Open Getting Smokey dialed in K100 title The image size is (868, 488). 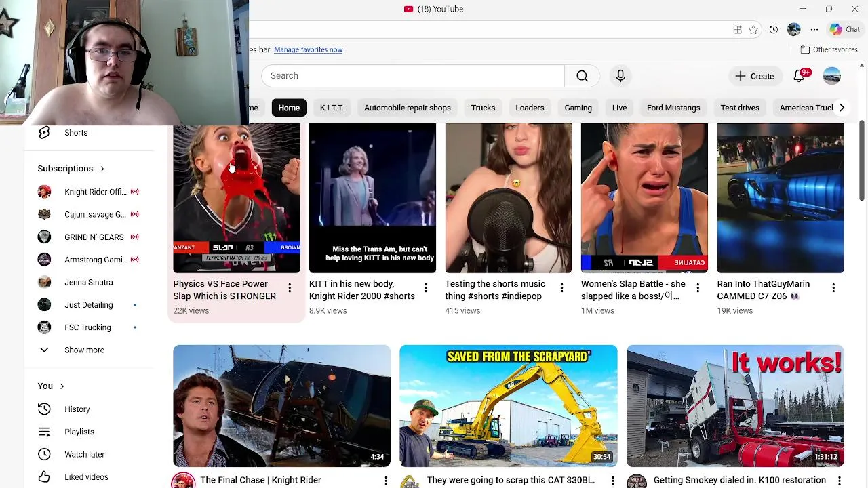[739, 480]
